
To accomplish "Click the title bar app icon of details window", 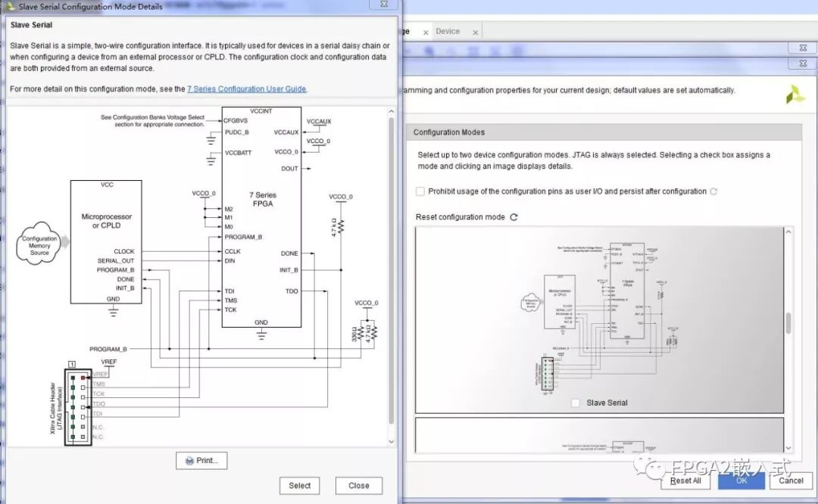I will (9, 6).
